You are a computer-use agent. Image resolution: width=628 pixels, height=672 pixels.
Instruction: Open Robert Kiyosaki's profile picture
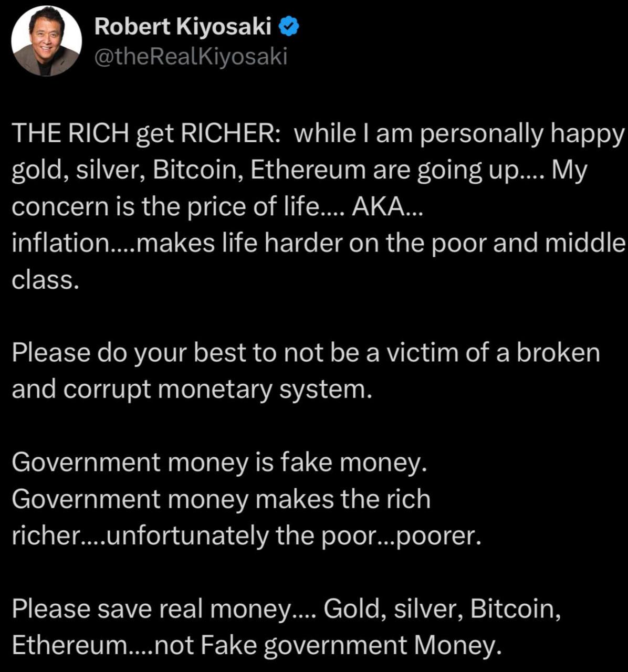point(47,41)
